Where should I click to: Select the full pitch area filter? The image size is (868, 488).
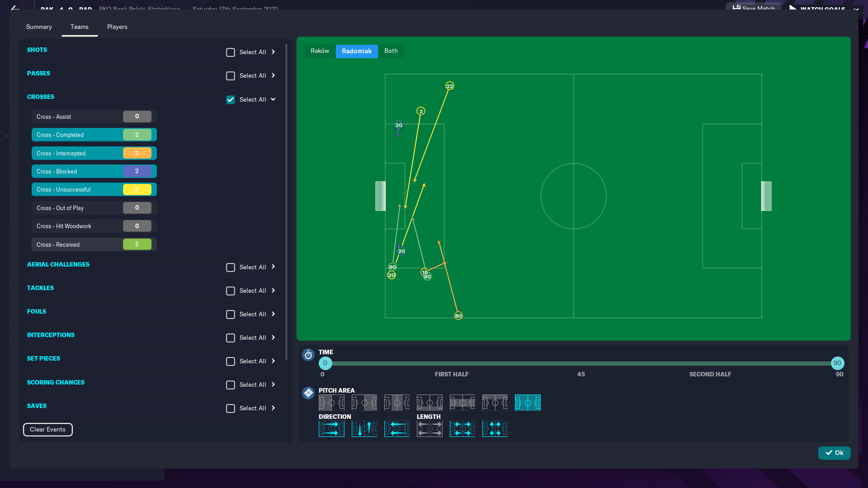tap(528, 403)
